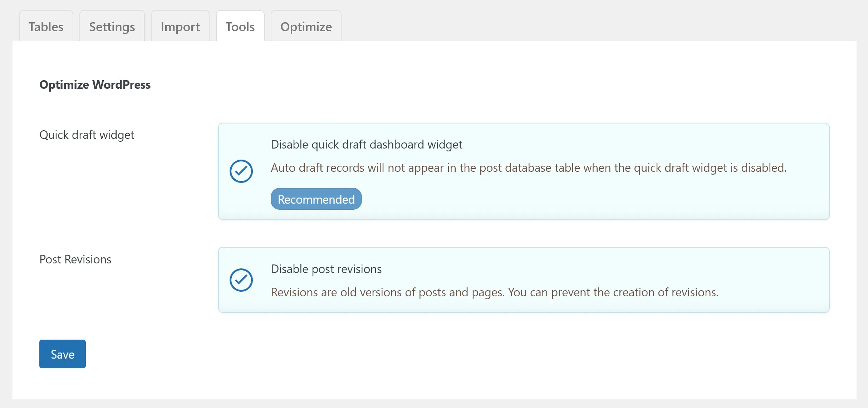This screenshot has width=868, height=408.
Task: Open the Tables tab
Action: coord(46,26)
